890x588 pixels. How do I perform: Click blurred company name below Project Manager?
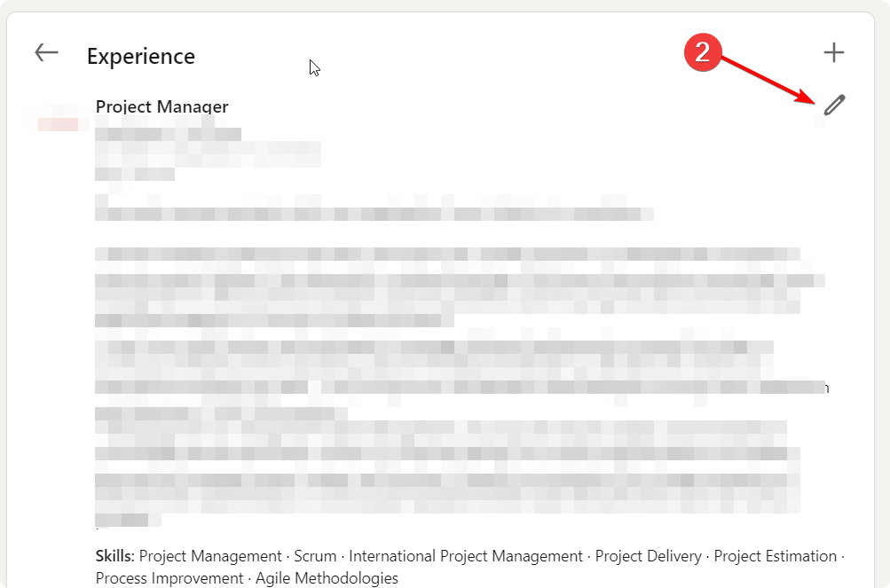point(168,135)
